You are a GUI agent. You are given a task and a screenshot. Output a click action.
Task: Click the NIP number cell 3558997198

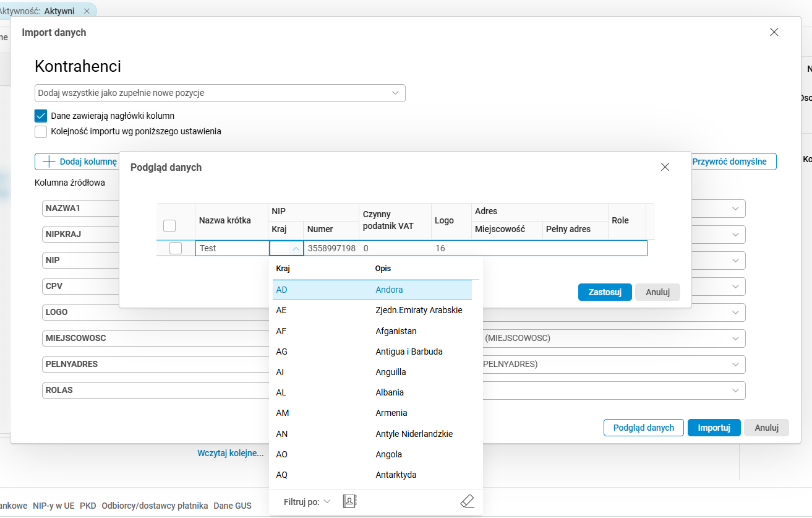(331, 248)
